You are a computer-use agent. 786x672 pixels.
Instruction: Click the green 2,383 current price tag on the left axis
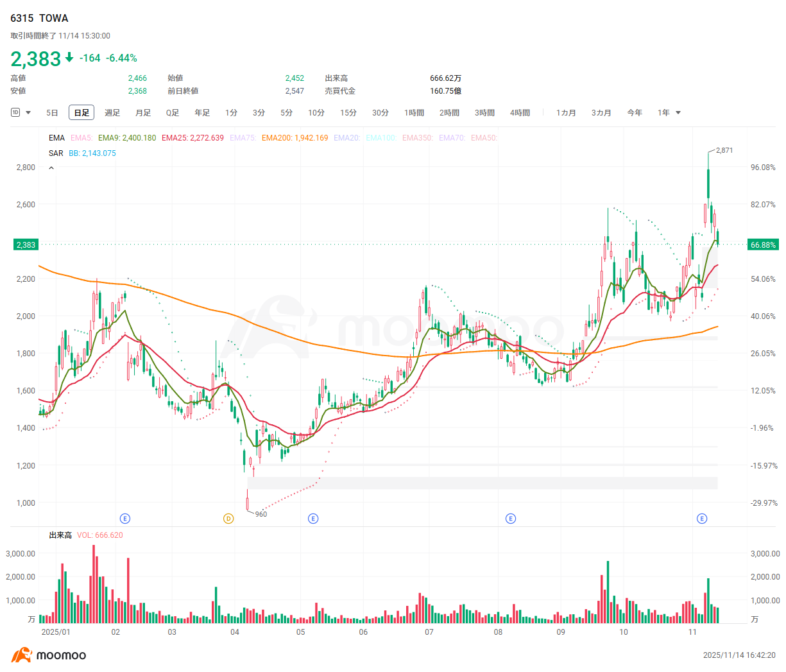(x=26, y=245)
